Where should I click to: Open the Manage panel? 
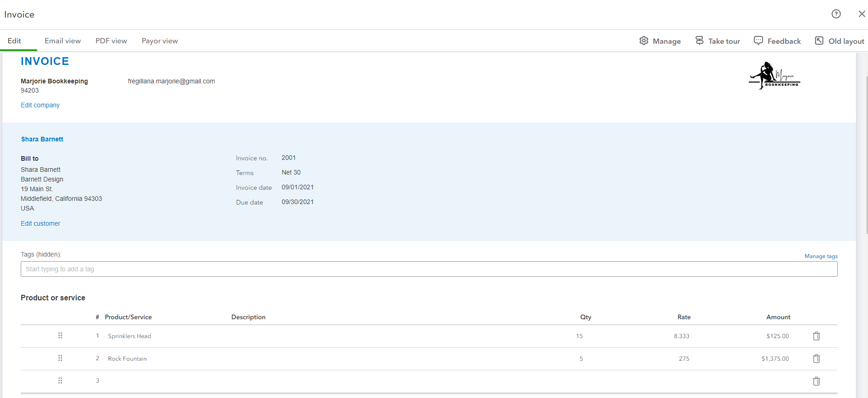660,41
